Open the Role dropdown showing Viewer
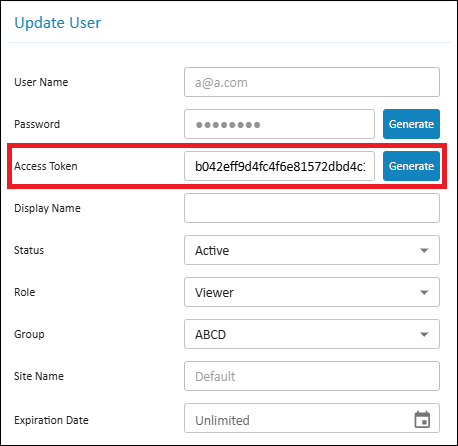Image resolution: width=458 pixels, height=446 pixels. pos(312,292)
